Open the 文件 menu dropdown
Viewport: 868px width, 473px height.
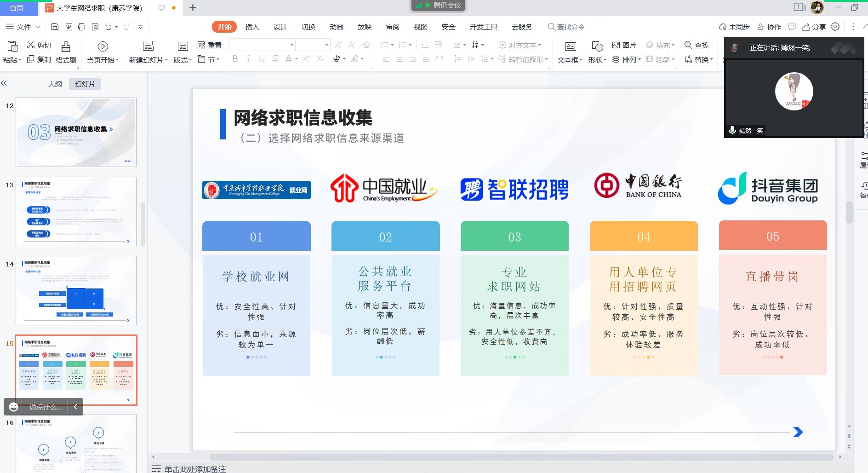(23, 27)
